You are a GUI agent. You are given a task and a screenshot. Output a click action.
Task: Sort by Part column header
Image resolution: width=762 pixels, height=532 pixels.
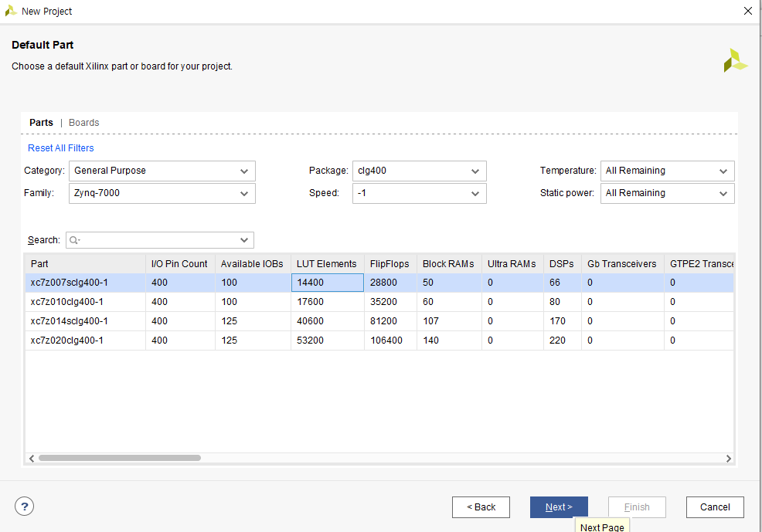pyautogui.click(x=85, y=263)
